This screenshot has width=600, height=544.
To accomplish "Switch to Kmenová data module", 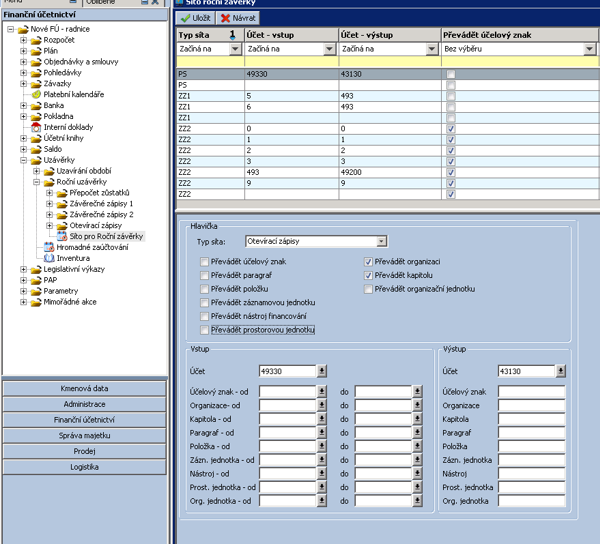I will click(85, 388).
